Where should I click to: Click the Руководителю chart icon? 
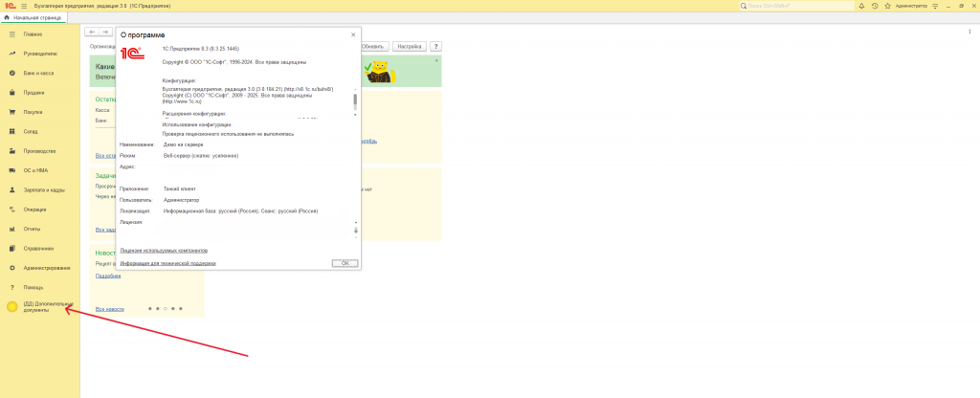coord(11,54)
